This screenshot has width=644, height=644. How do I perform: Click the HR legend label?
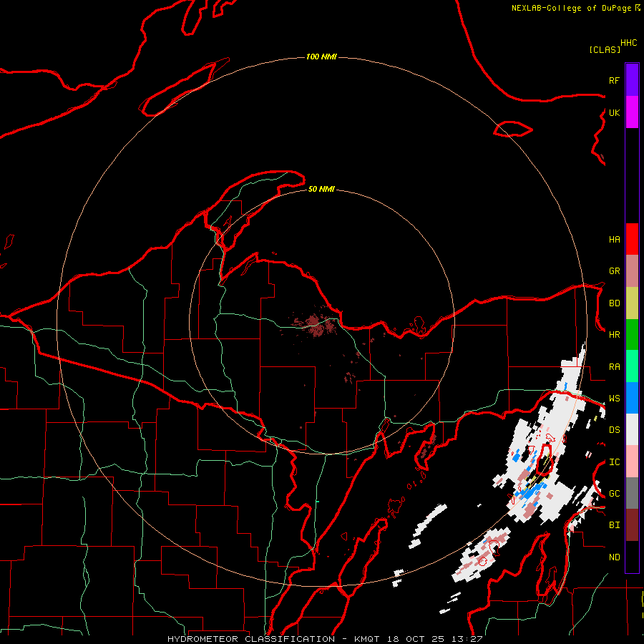tap(614, 335)
